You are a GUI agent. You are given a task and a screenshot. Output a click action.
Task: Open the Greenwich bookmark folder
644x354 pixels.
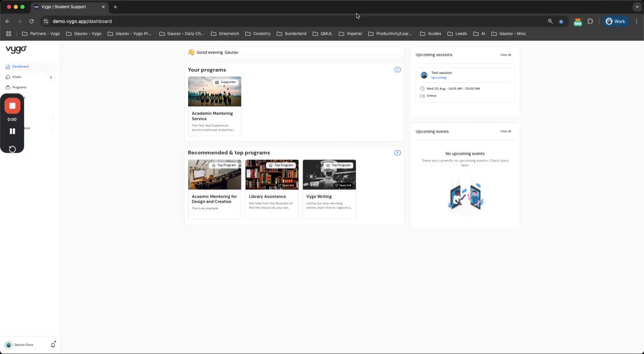tap(225, 33)
